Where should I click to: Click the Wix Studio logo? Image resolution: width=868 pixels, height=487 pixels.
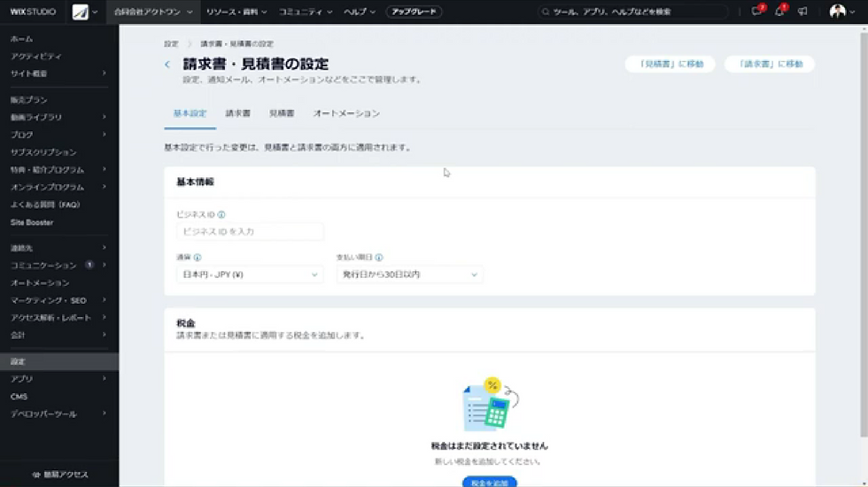34,12
